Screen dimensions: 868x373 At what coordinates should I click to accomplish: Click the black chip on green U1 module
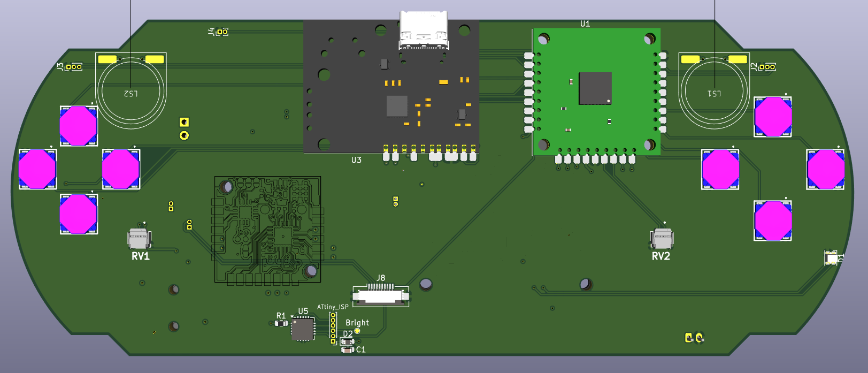[595, 88]
